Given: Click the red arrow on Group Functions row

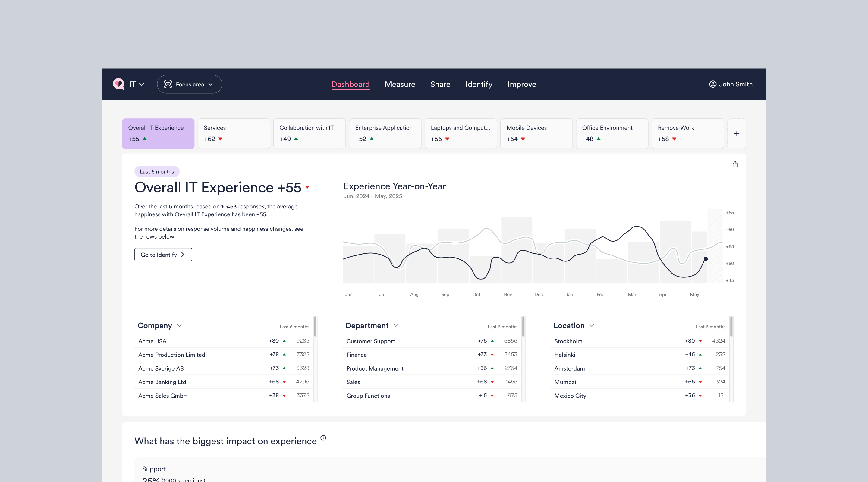Looking at the screenshot, I should (x=492, y=396).
